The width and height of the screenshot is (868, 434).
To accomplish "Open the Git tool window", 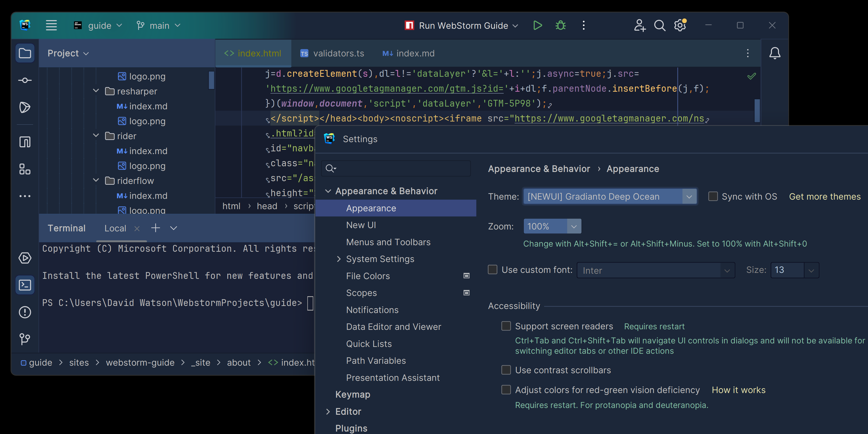I will click(25, 339).
